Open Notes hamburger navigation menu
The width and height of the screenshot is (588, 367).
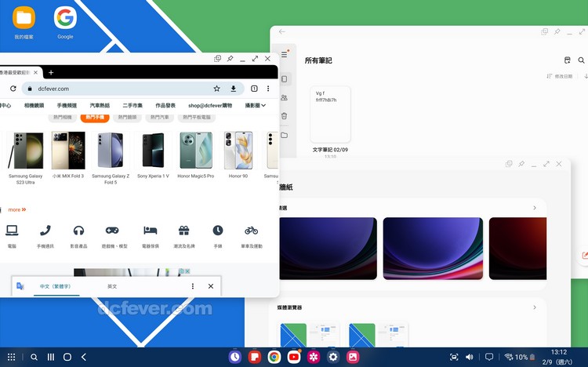285,54
